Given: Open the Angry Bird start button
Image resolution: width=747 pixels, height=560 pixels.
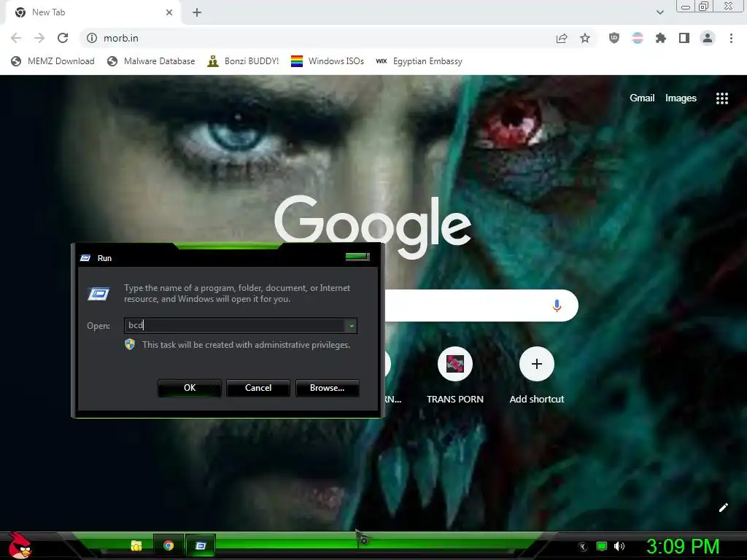Looking at the screenshot, I should coord(20,545).
